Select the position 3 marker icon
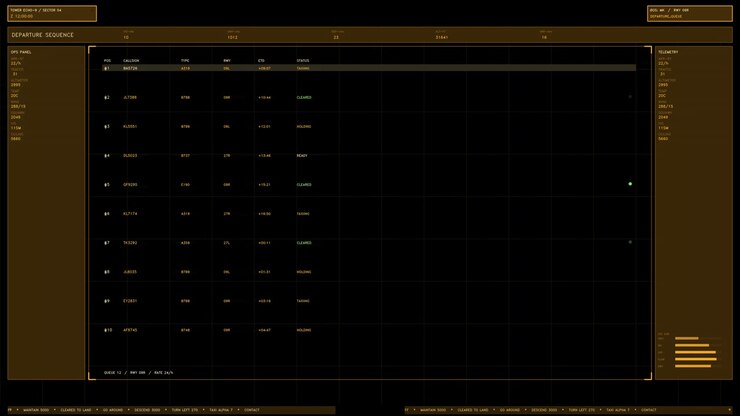Image resolution: width=740 pixels, height=416 pixels. click(105, 127)
